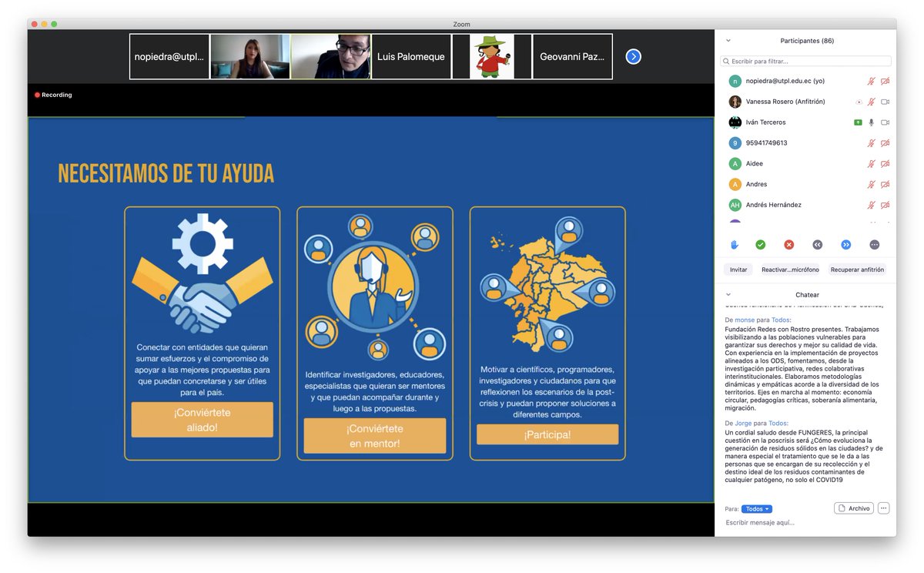Select participant Andrés Hernández in list
Image resolution: width=924 pixels, height=573 pixels.
pyautogui.click(x=806, y=205)
